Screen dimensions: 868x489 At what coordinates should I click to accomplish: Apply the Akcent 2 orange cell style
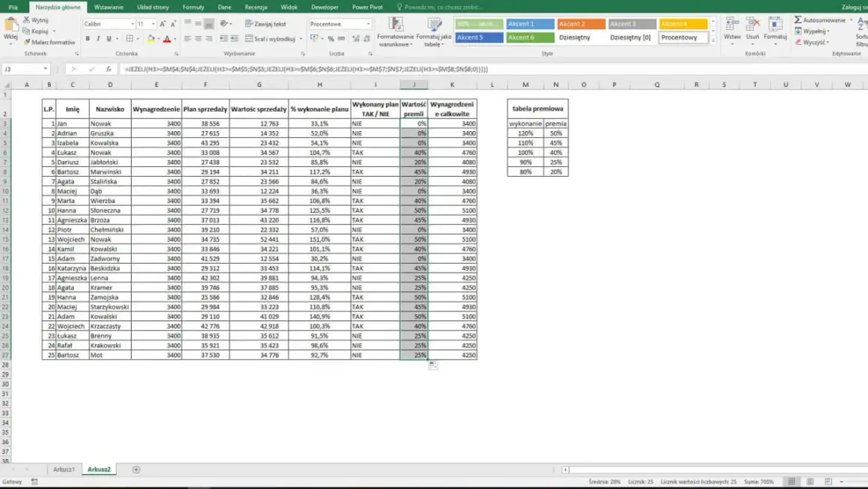[581, 24]
